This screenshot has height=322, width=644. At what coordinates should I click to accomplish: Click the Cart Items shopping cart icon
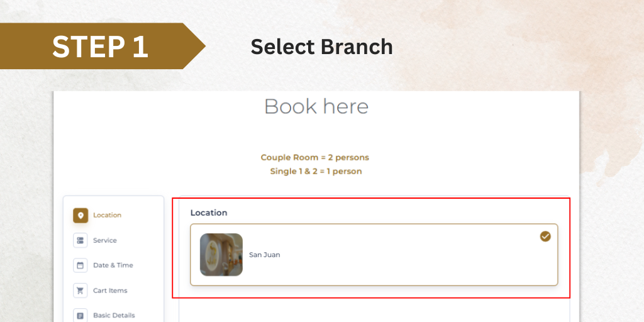[x=80, y=291]
